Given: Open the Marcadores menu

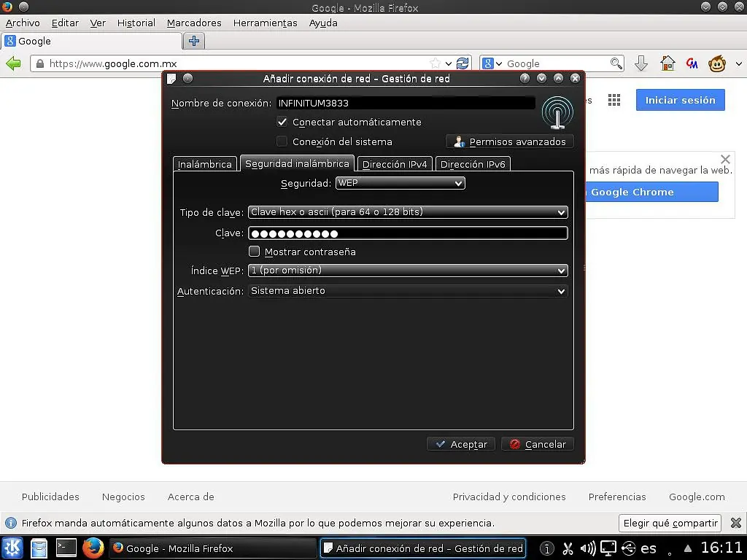Looking at the screenshot, I should click(x=194, y=23).
